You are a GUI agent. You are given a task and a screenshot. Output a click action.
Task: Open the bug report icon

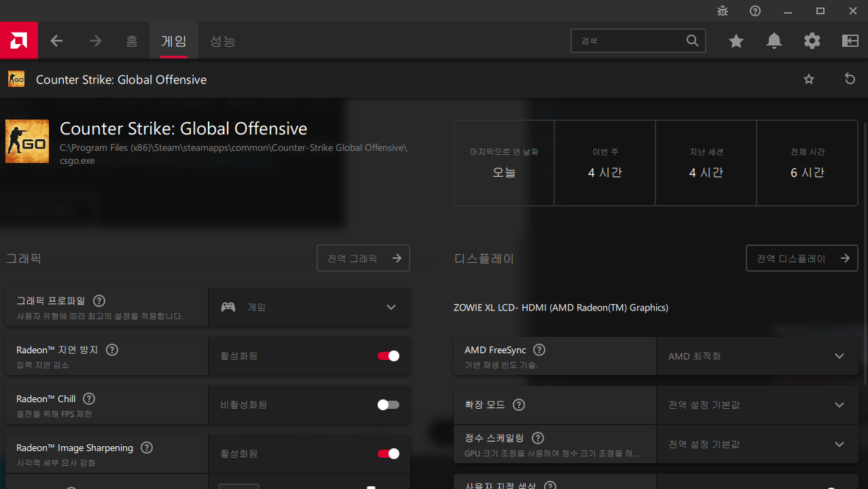(723, 11)
